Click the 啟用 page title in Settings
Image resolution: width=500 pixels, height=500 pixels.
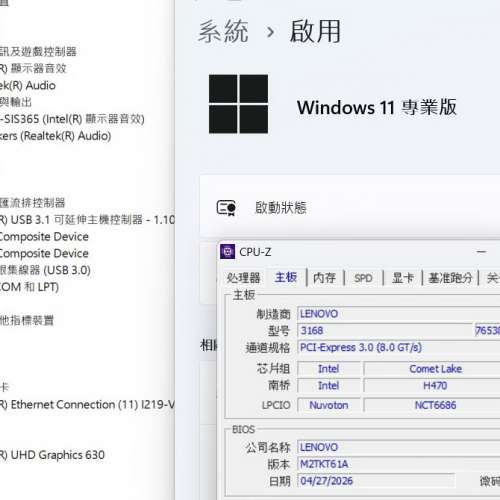(x=315, y=31)
